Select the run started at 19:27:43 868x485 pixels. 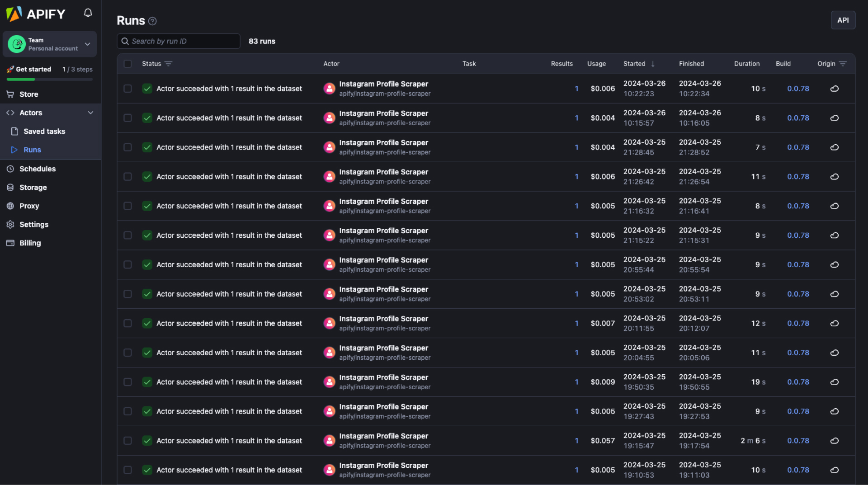(128, 411)
